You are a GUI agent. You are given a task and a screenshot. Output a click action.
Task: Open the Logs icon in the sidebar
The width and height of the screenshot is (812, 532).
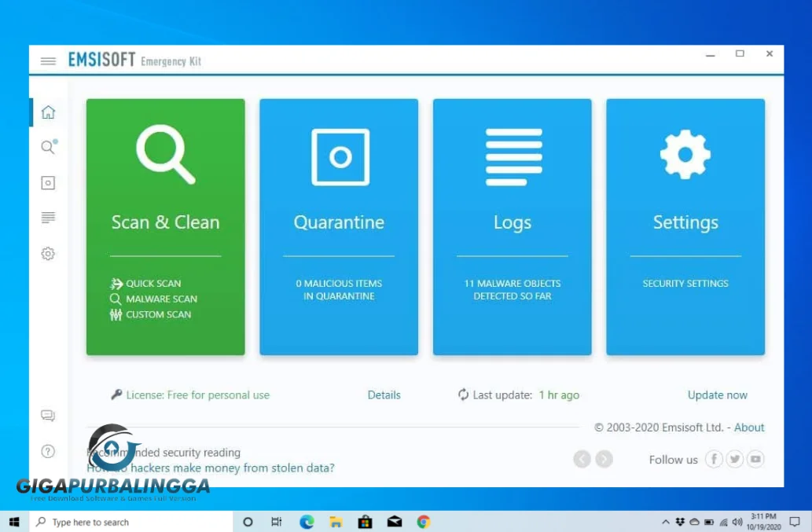[x=48, y=218]
